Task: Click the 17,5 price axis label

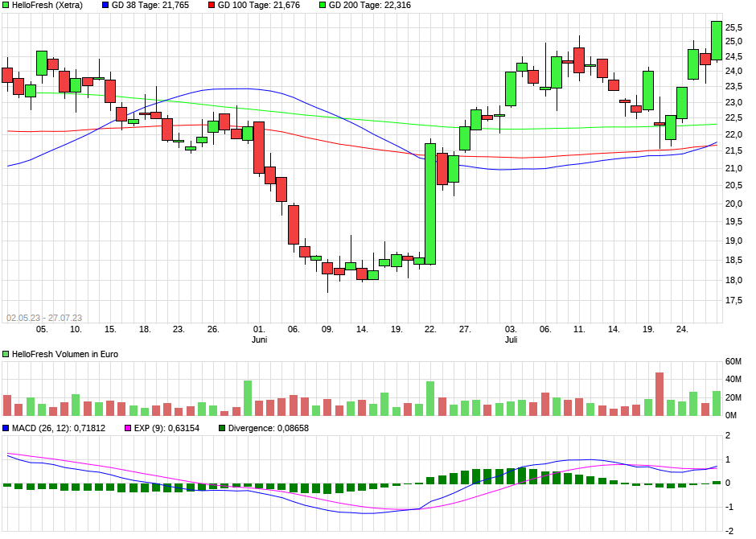Action: point(733,301)
